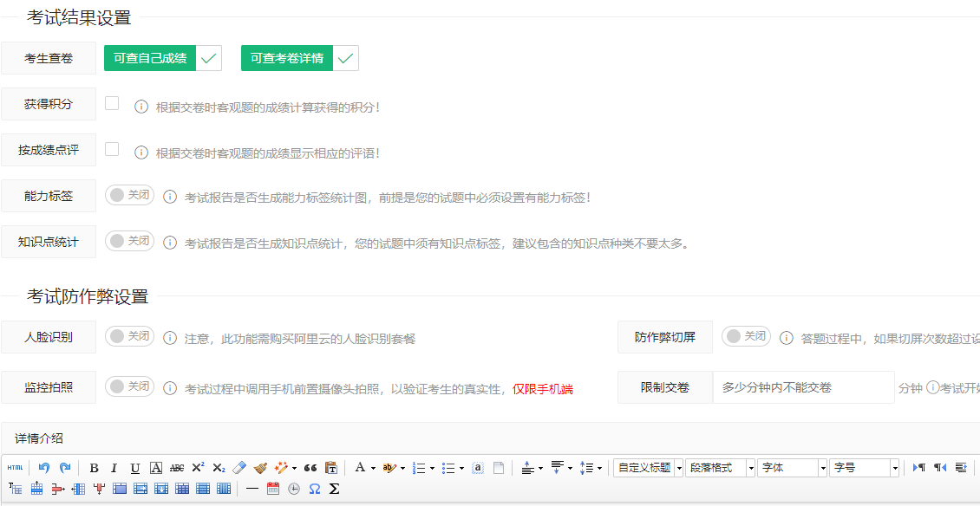Open the 自定义标题 dropdown
The height and width of the screenshot is (506, 980).
tap(648, 468)
